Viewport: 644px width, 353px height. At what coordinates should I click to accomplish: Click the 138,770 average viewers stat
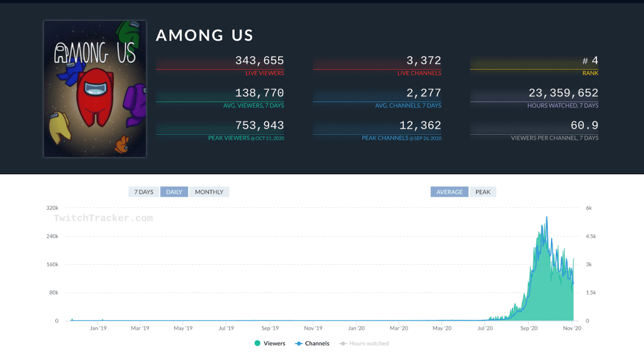259,93
